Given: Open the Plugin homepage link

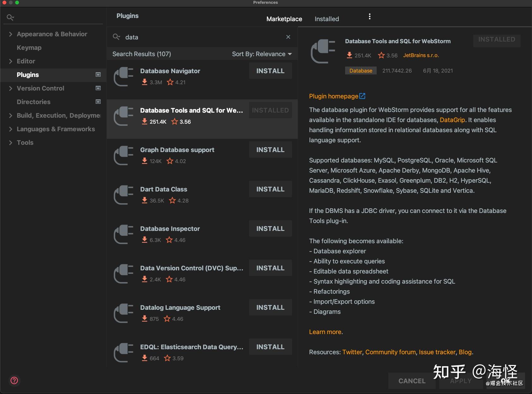Looking at the screenshot, I should pyautogui.click(x=333, y=96).
